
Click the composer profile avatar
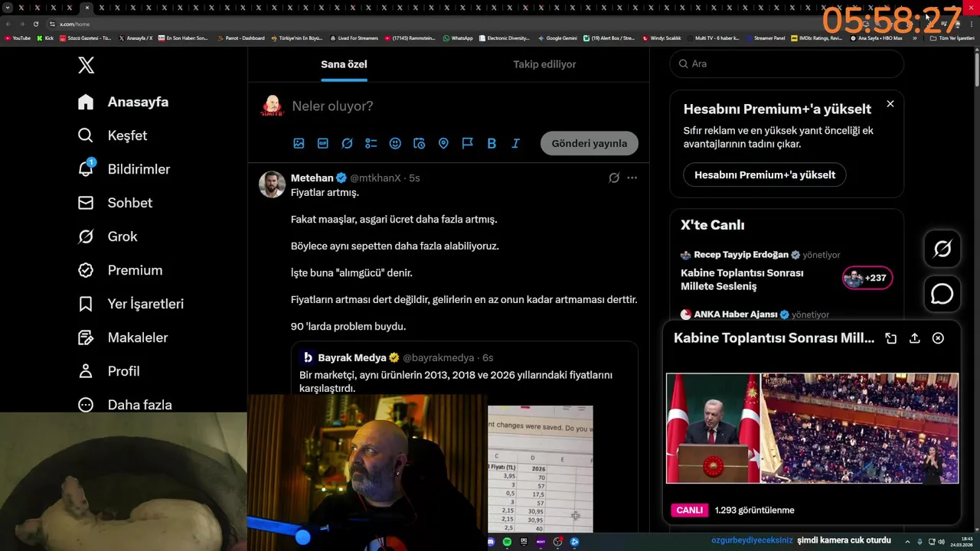click(272, 106)
